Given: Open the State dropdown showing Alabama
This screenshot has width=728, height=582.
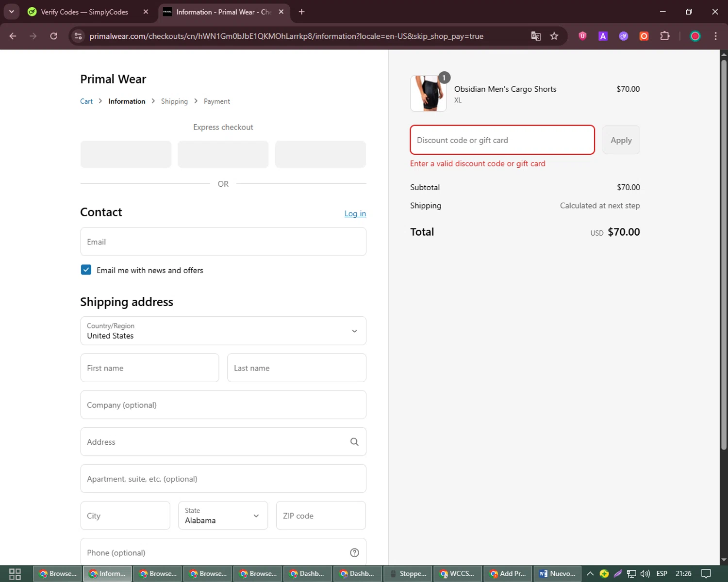Looking at the screenshot, I should pyautogui.click(x=223, y=516).
